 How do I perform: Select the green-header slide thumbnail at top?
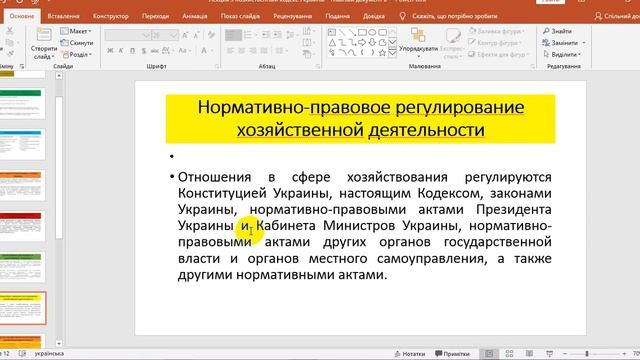pyautogui.click(x=22, y=103)
